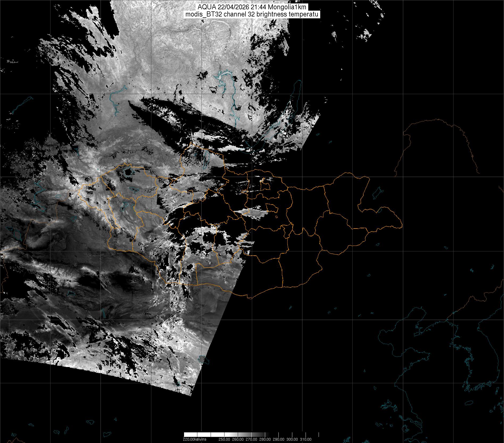Click the 260.00 colorbar tick label
The height and width of the screenshot is (443, 504).
pos(238,439)
